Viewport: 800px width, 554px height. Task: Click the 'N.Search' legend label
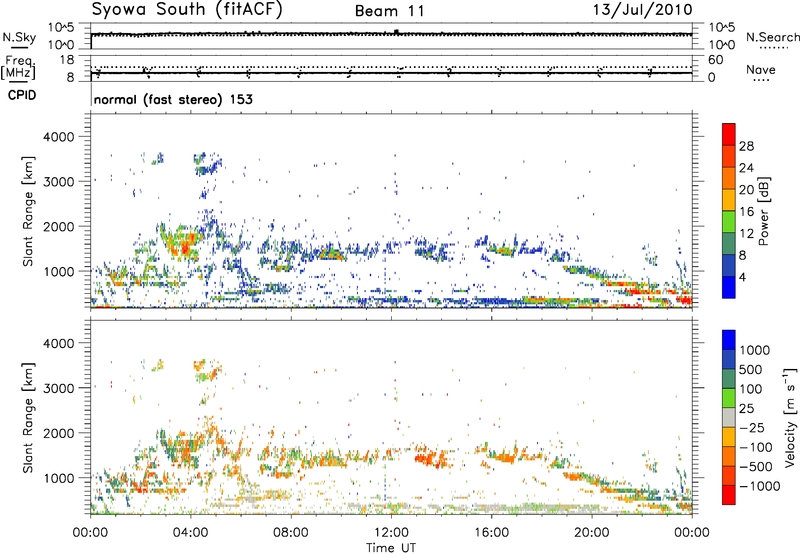[772, 37]
